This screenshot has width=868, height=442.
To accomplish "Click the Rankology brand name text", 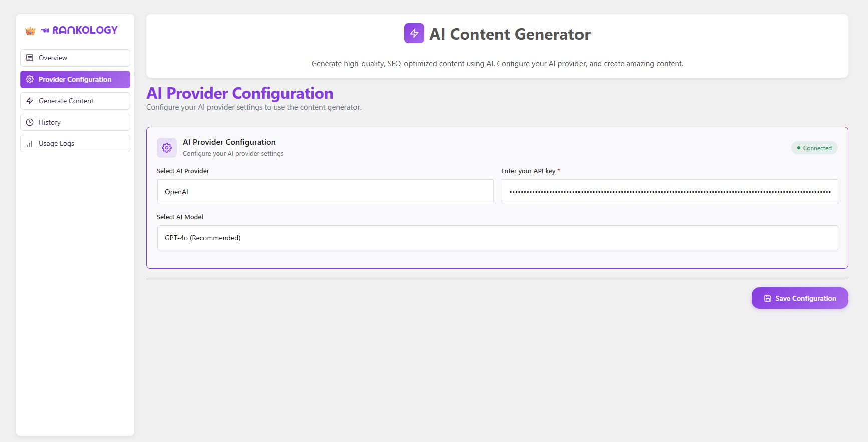I will click(85, 30).
